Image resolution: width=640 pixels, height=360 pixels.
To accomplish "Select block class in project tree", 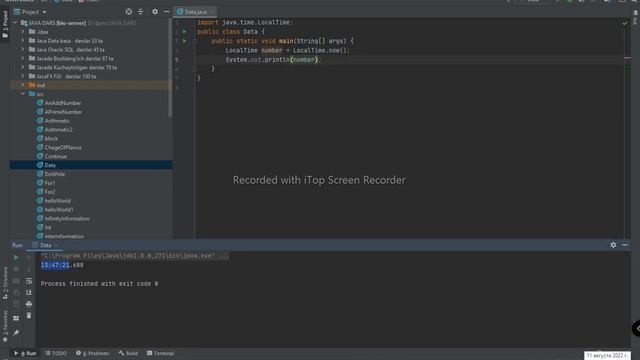I will 51,139.
